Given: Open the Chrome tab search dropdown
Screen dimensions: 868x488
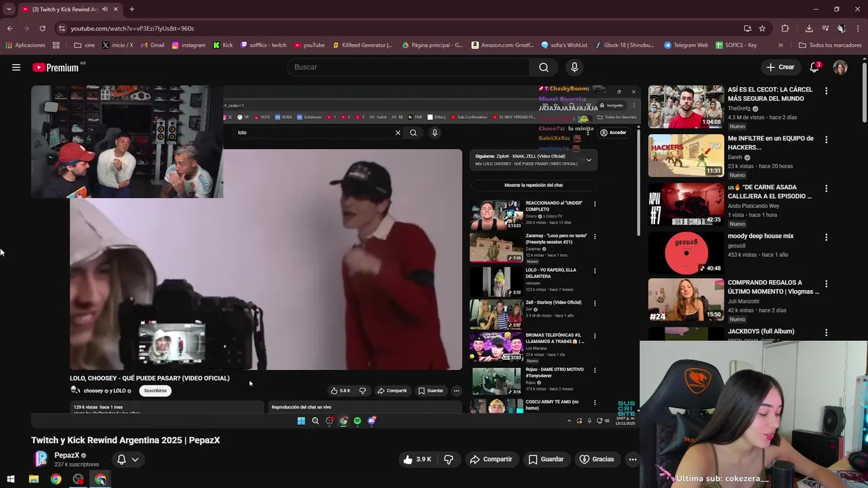Looking at the screenshot, I should (9, 9).
